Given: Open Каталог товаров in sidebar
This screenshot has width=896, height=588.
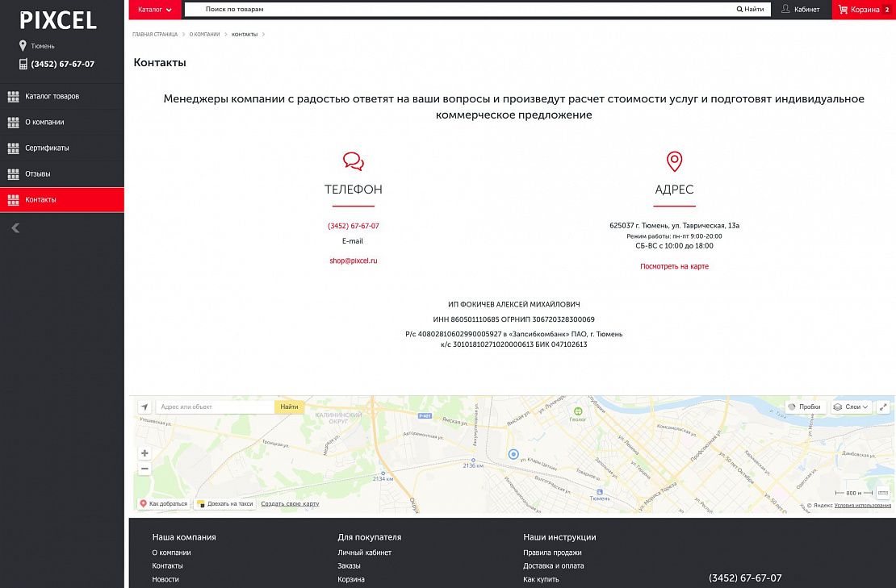Looking at the screenshot, I should pyautogui.click(x=52, y=96).
